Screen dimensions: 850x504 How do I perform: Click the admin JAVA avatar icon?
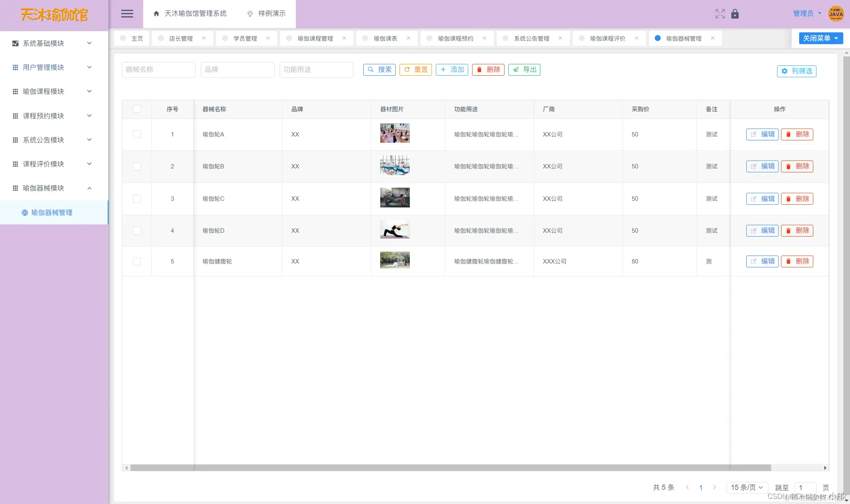tap(836, 14)
